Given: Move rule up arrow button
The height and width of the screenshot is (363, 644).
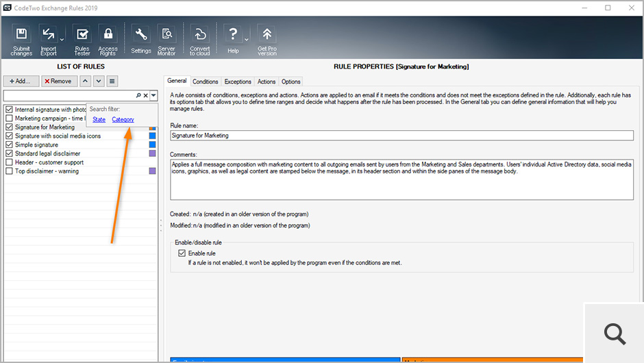Looking at the screenshot, I should (85, 82).
